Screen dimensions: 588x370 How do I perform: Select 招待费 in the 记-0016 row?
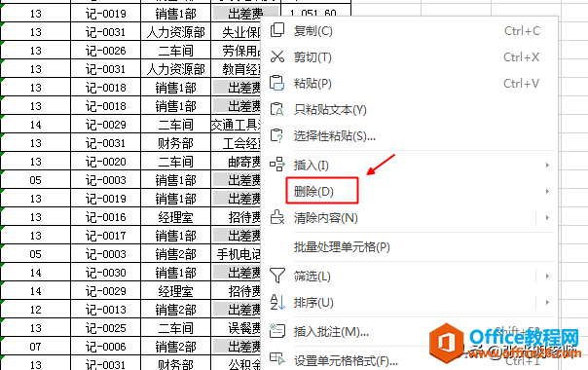[237, 217]
